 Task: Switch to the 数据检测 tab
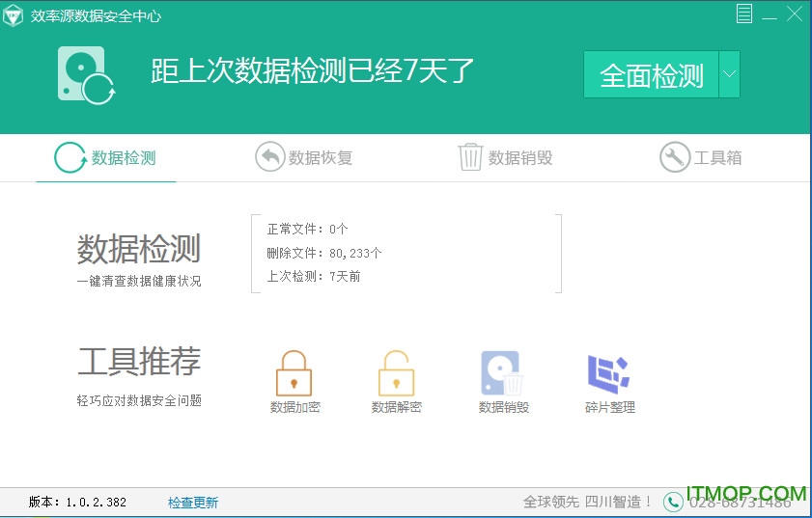click(105, 158)
